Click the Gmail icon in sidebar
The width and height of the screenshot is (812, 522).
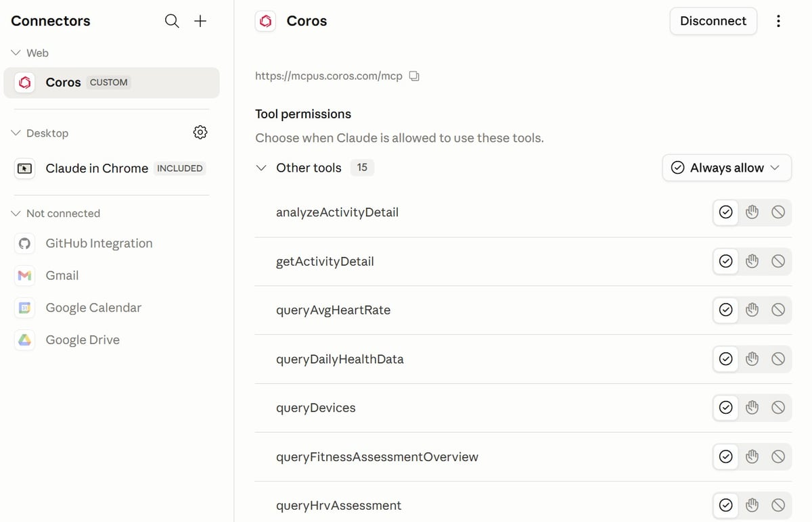click(25, 275)
